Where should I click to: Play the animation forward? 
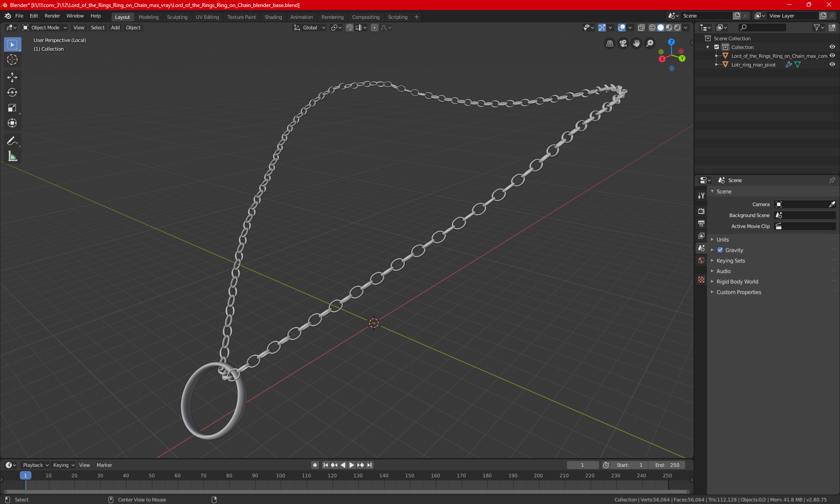click(351, 465)
